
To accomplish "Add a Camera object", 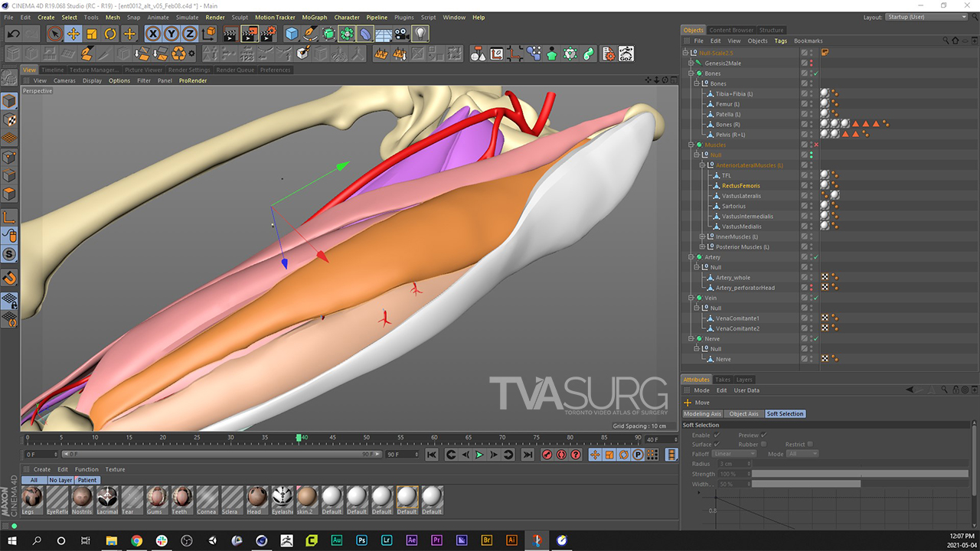I will 402,34.
